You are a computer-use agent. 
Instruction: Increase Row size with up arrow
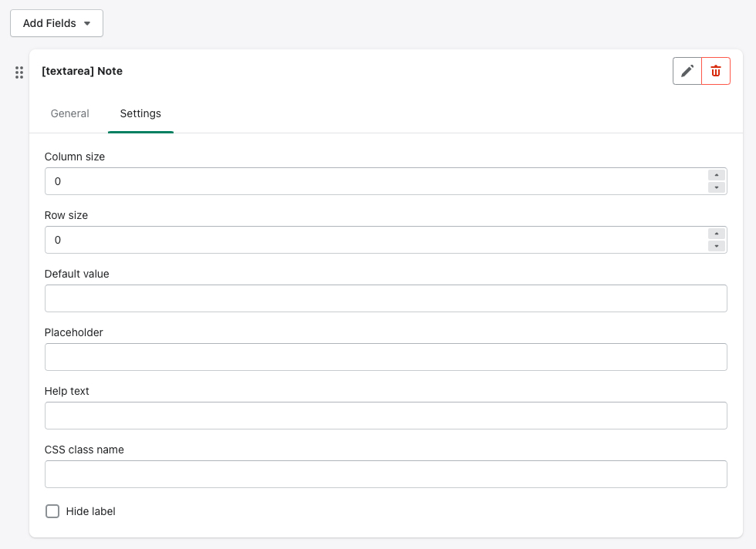[x=717, y=234]
